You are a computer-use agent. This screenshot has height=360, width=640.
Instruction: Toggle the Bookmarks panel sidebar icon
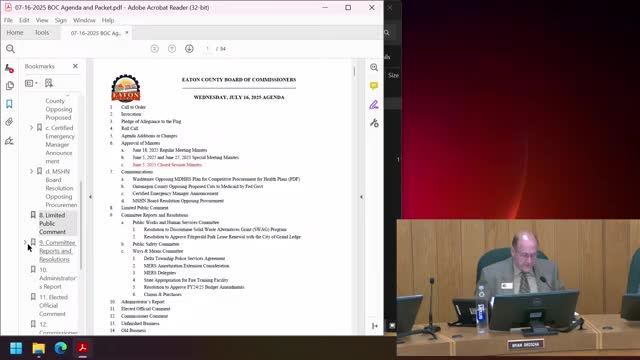point(9,104)
